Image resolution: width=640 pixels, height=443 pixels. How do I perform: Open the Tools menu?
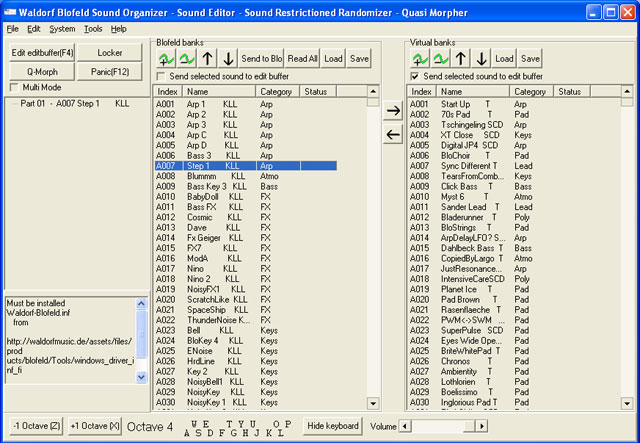(93, 29)
